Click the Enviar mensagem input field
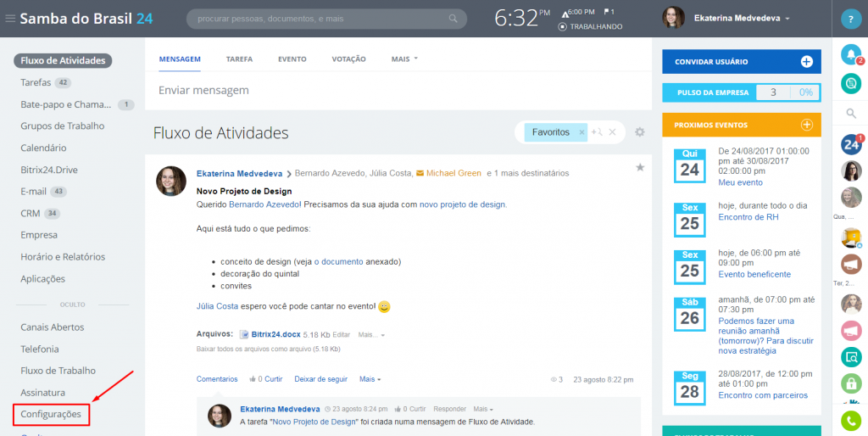 point(398,90)
